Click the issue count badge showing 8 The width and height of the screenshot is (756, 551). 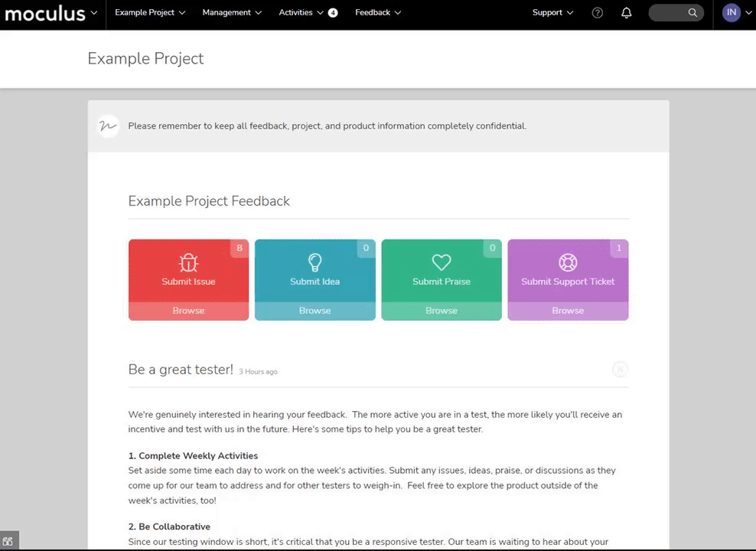click(x=240, y=248)
